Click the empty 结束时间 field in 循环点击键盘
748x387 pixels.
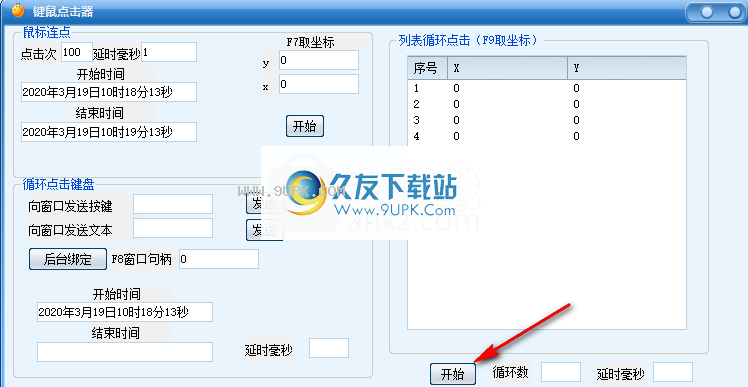[x=125, y=352]
